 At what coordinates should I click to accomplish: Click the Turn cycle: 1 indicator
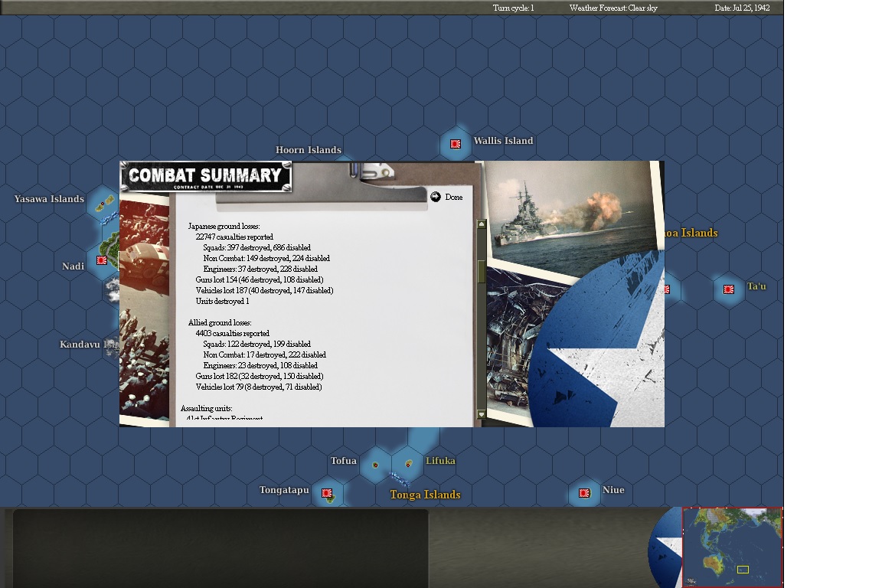(x=514, y=8)
